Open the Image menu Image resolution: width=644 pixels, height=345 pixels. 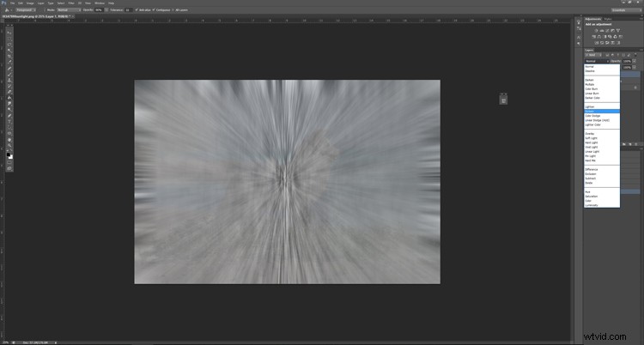(30, 3)
